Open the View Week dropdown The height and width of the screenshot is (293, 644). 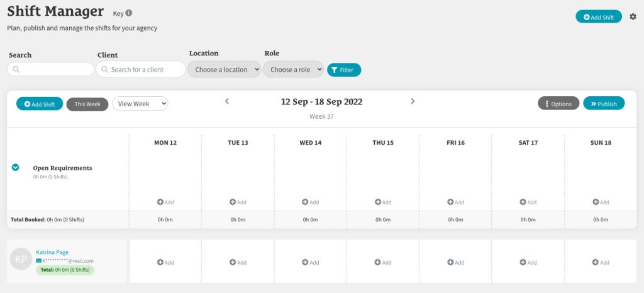(140, 104)
